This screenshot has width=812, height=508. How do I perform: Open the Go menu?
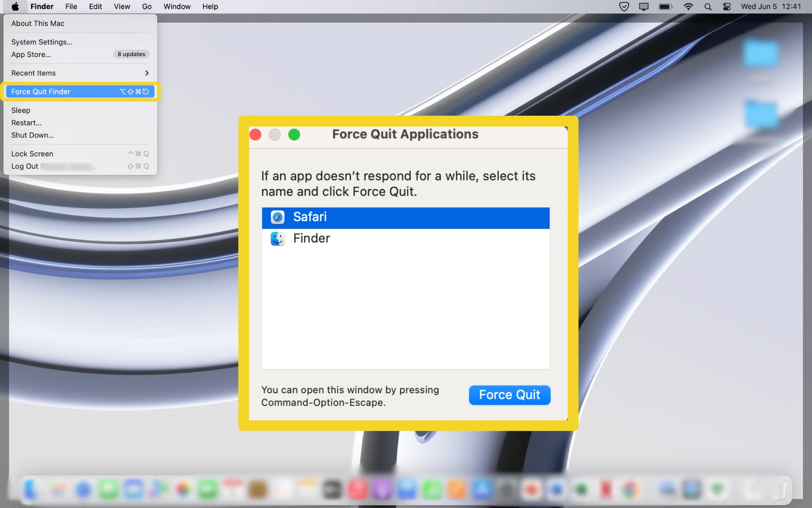click(147, 7)
